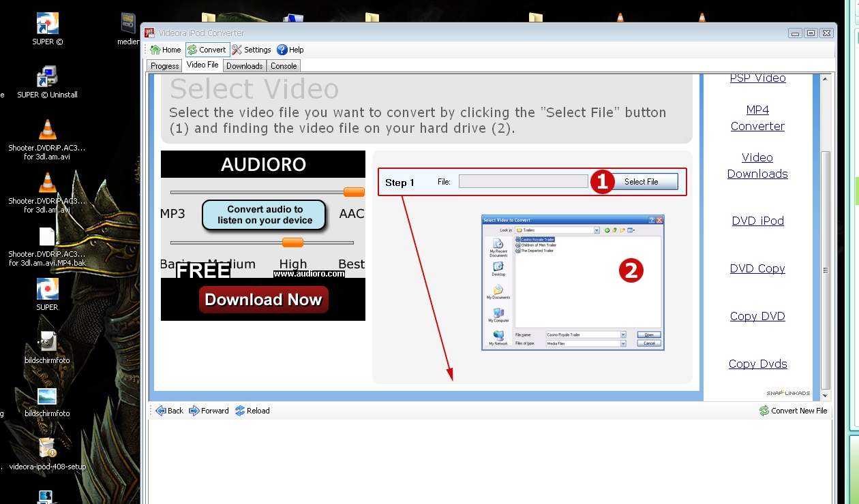
Task: Select the Video File tab
Action: (x=202, y=65)
